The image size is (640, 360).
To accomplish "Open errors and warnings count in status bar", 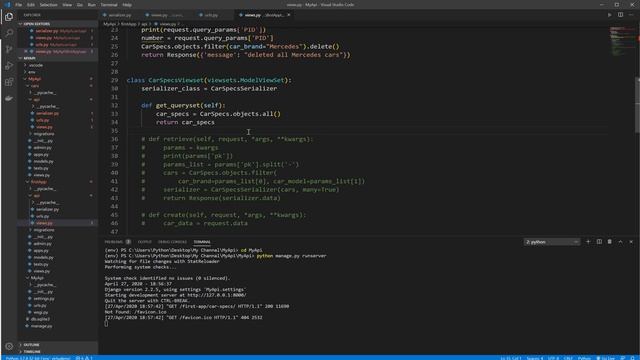I will tap(84, 358).
